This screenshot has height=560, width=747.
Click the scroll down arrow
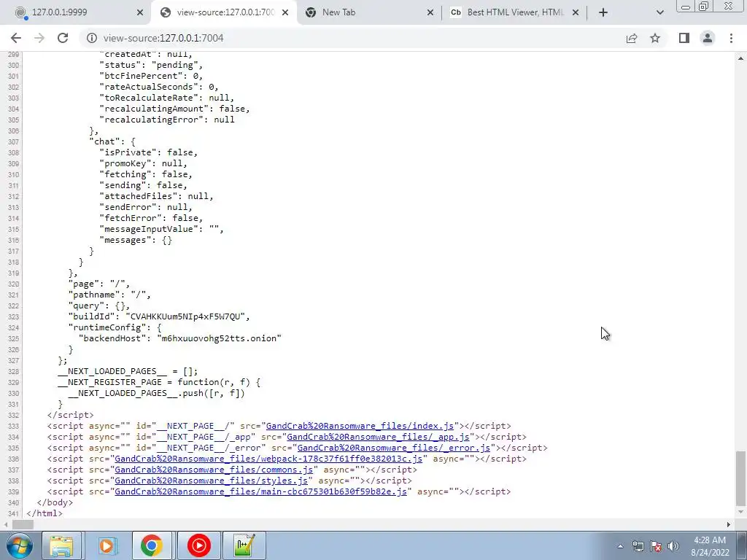point(740,513)
